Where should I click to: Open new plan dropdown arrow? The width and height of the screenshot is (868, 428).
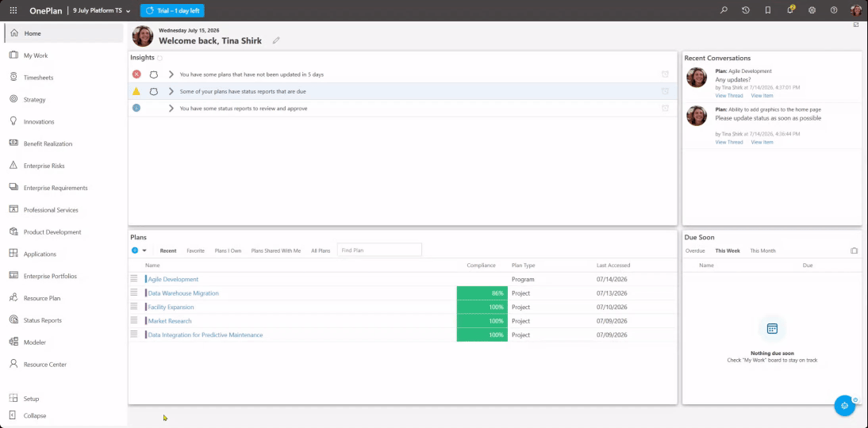(x=144, y=250)
